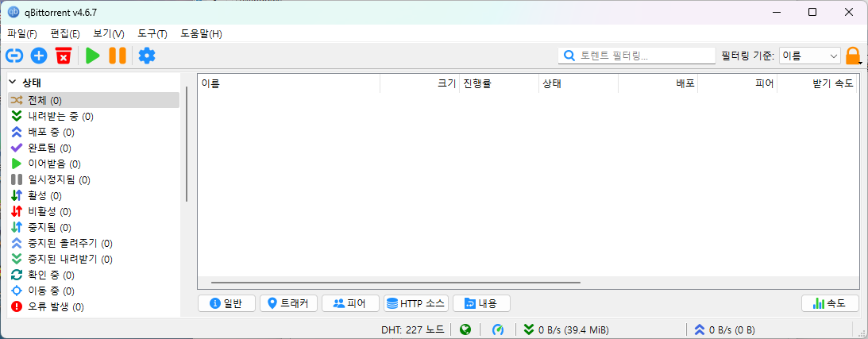The image size is (868, 339).
Task: Toggle alternative speed limits gauge icon
Action: (x=498, y=330)
